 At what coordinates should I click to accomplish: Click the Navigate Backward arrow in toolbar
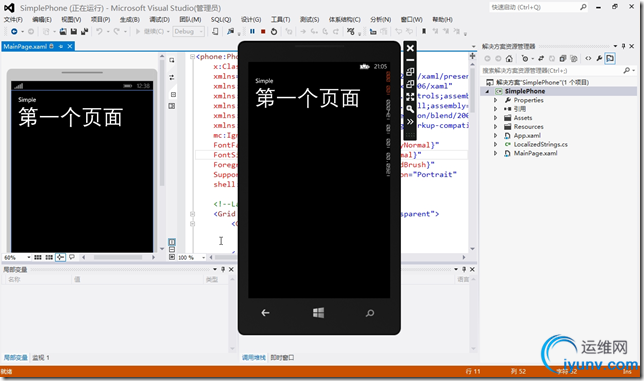[14, 31]
